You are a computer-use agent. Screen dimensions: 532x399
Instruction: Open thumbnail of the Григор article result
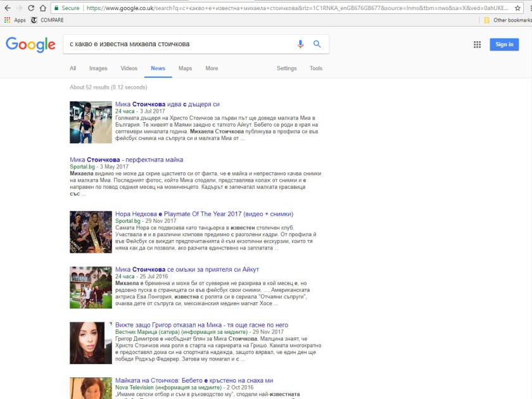pyautogui.click(x=91, y=343)
